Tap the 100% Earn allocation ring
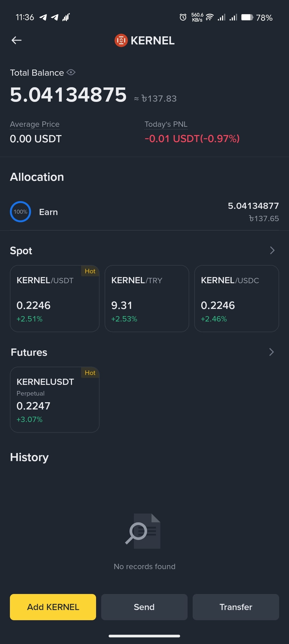The image size is (289, 644). pyautogui.click(x=20, y=212)
